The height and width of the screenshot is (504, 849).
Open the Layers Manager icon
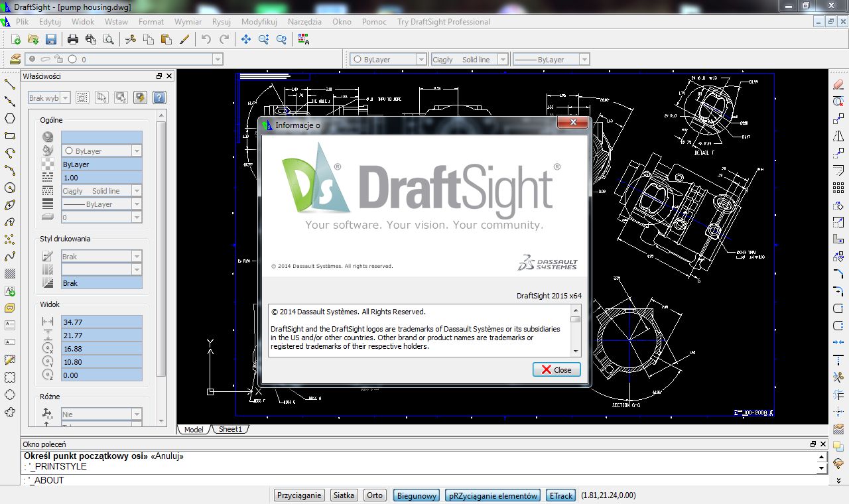pos(15,59)
